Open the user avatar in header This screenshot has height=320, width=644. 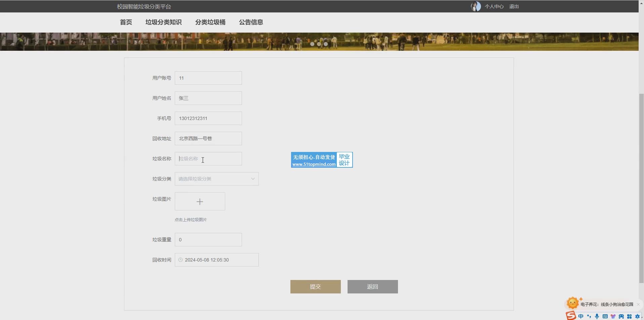click(x=476, y=6)
